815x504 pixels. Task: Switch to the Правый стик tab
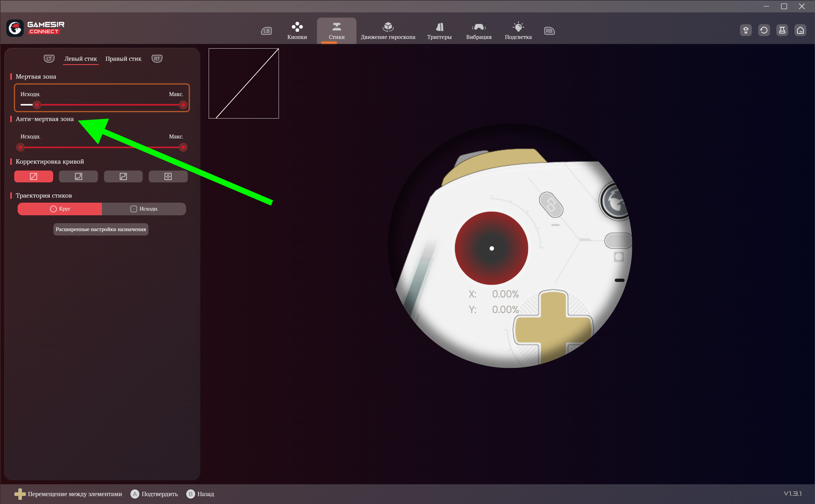[x=123, y=59]
